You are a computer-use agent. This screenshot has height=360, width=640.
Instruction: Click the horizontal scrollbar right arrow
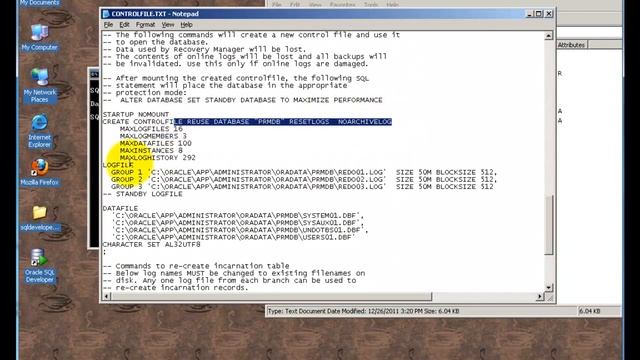[x=540, y=297]
